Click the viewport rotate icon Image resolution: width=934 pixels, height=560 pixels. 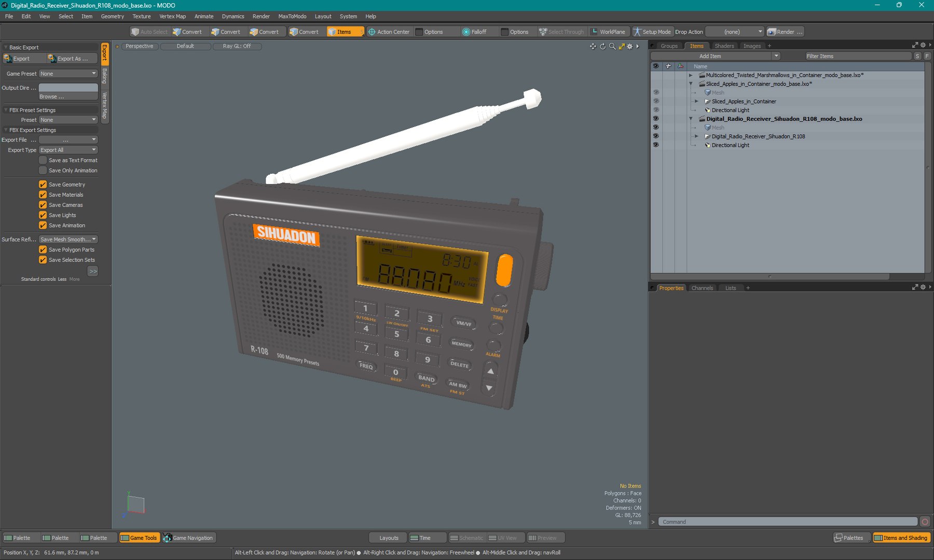[602, 46]
